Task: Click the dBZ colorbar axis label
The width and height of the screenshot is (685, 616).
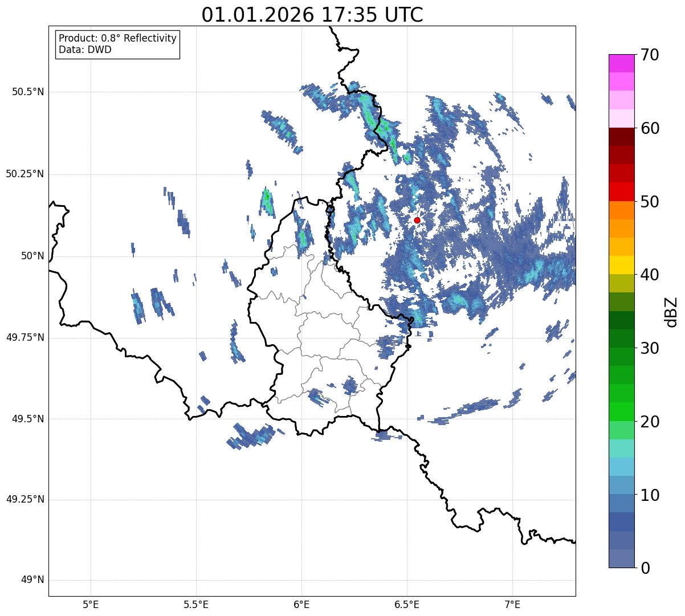Action: coord(671,312)
